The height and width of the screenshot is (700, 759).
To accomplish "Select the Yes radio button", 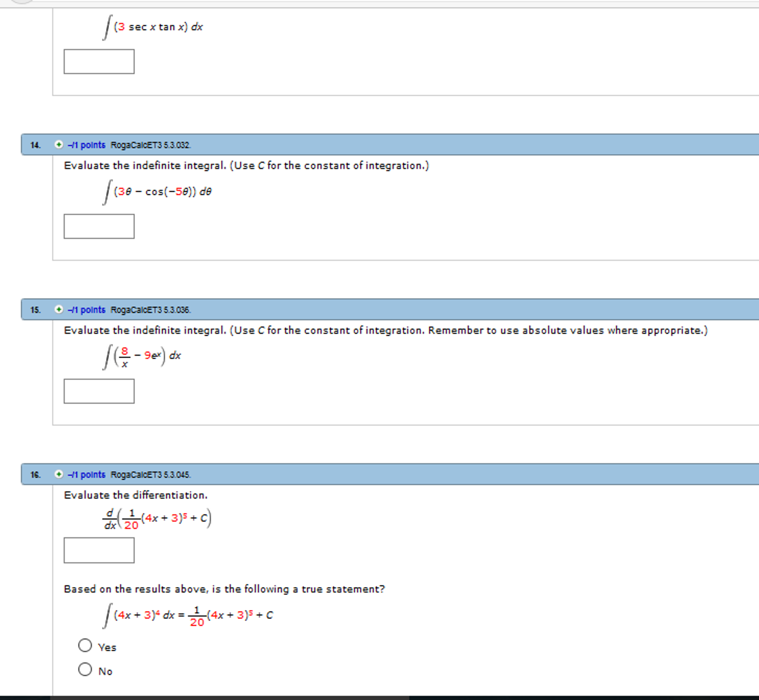I will pyautogui.click(x=85, y=645).
